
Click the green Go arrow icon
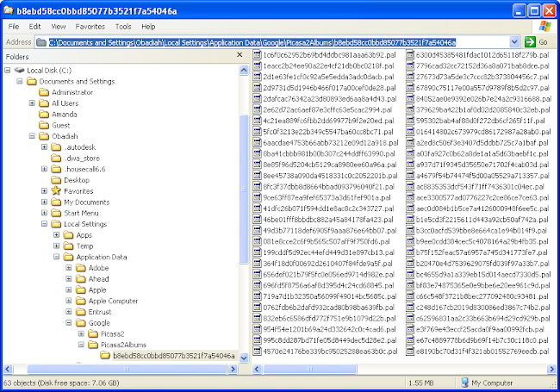pos(530,41)
